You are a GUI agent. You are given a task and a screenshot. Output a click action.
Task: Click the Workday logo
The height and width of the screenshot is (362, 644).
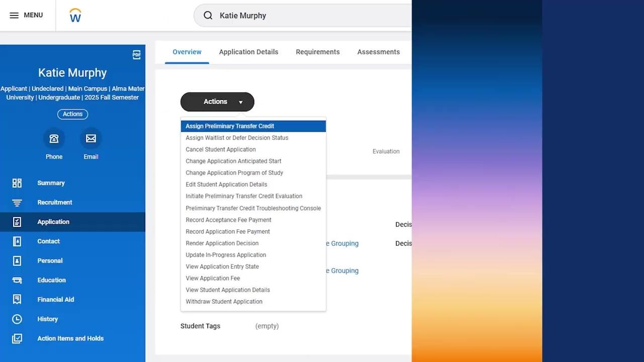coord(75,15)
